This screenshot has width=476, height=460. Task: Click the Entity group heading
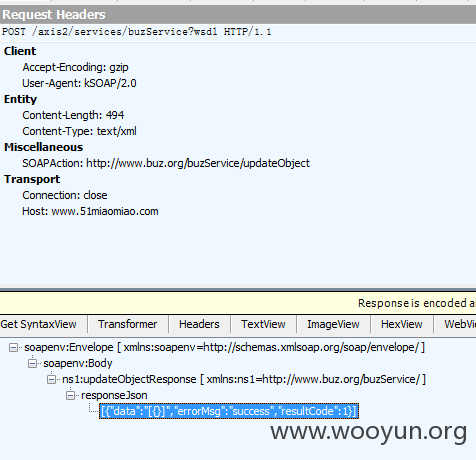tap(20, 99)
